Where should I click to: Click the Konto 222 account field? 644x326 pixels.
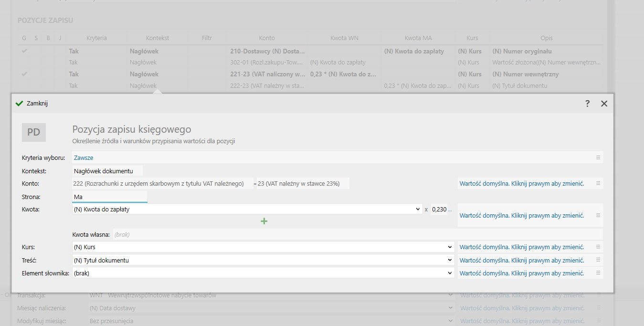[x=163, y=183]
